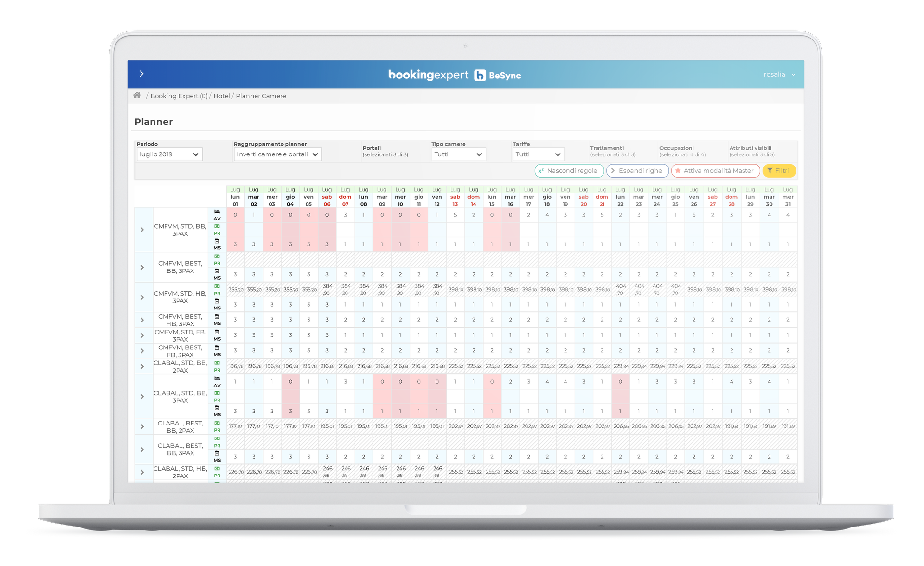
Task: Open the rosalia user menu
Action: (779, 74)
